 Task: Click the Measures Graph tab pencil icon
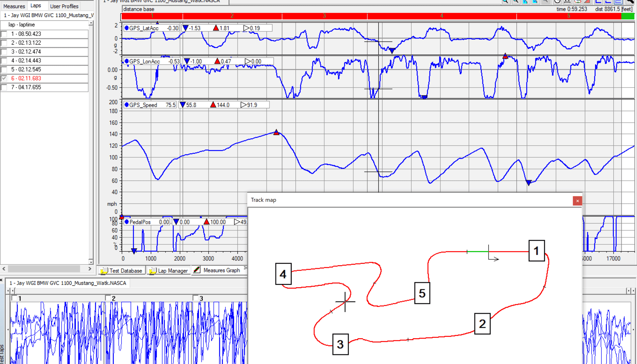pyautogui.click(x=197, y=270)
